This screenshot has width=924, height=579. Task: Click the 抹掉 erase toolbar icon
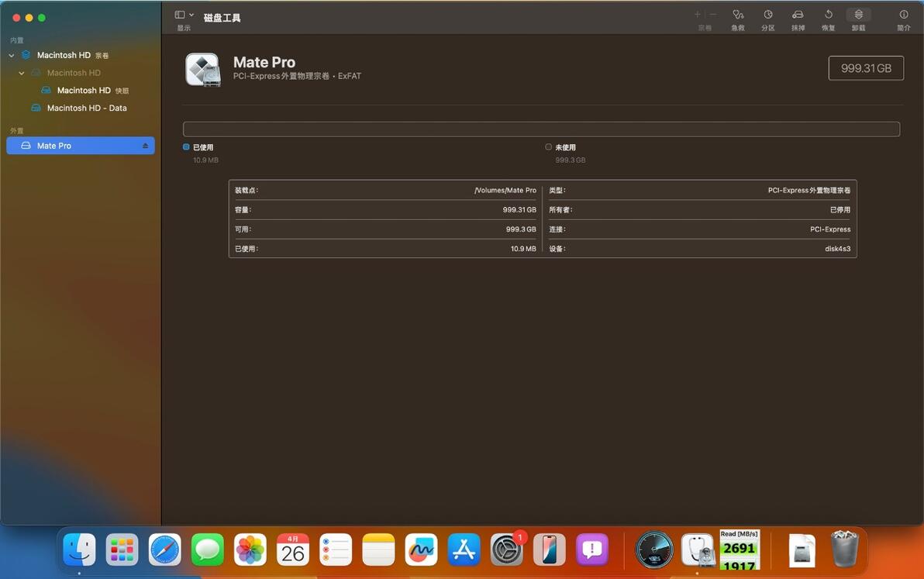(798, 15)
